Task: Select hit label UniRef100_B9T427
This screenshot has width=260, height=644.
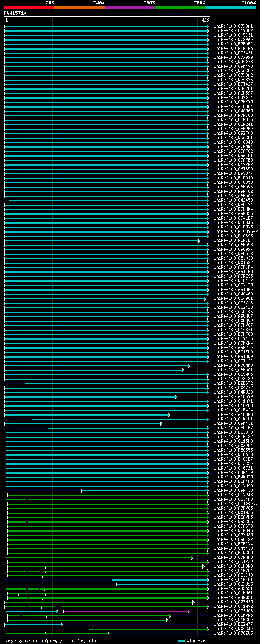Action: (x=233, y=84)
